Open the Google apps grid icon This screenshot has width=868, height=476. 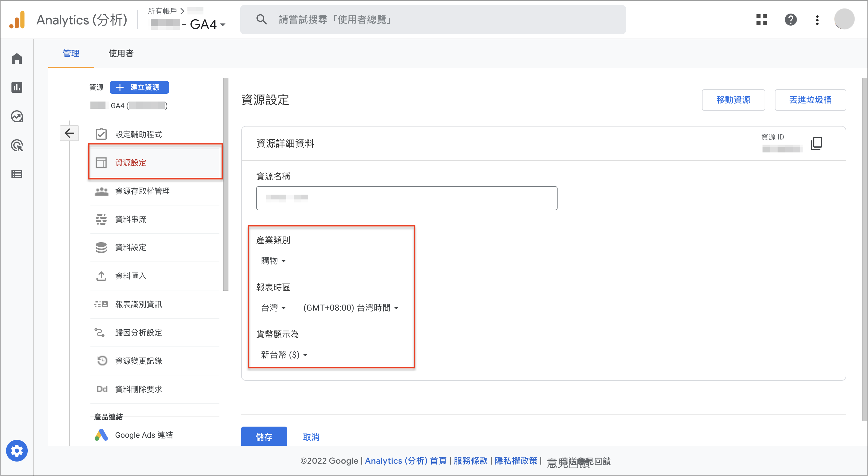762,20
